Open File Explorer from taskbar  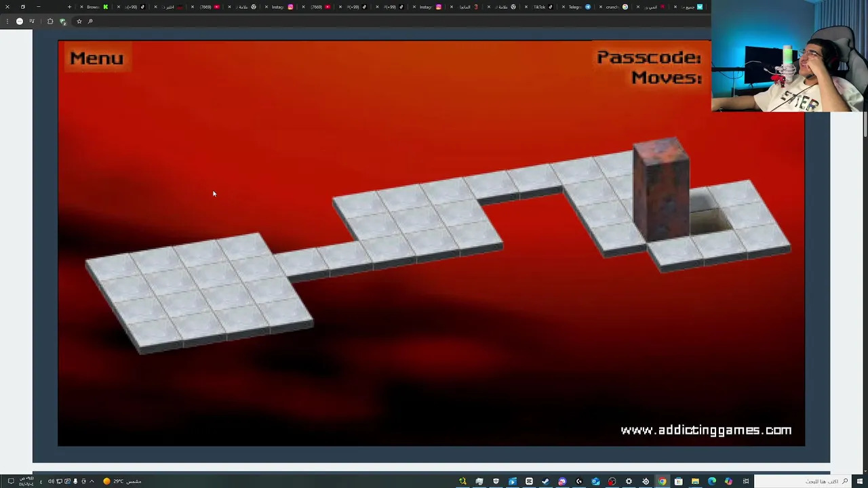pos(695,481)
